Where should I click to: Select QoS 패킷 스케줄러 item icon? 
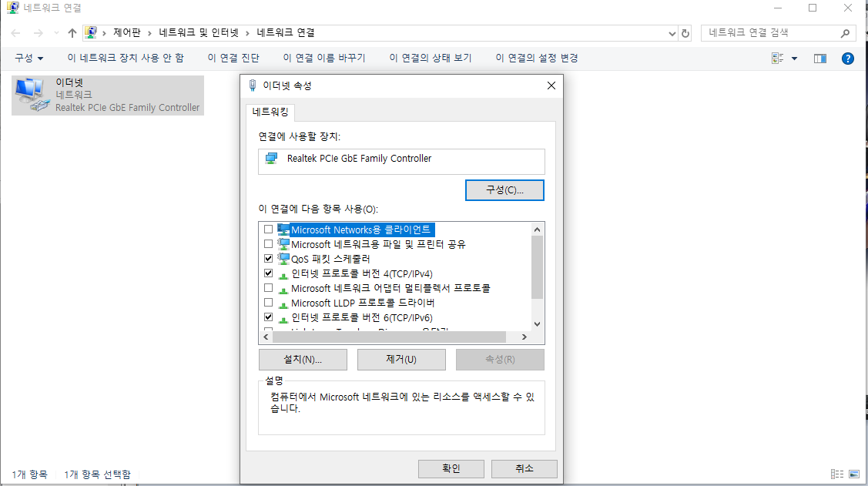283,259
